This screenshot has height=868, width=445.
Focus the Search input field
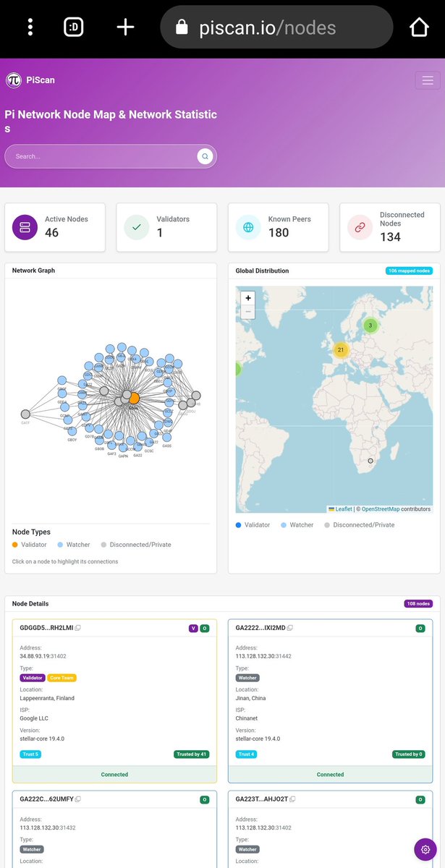tap(111, 156)
